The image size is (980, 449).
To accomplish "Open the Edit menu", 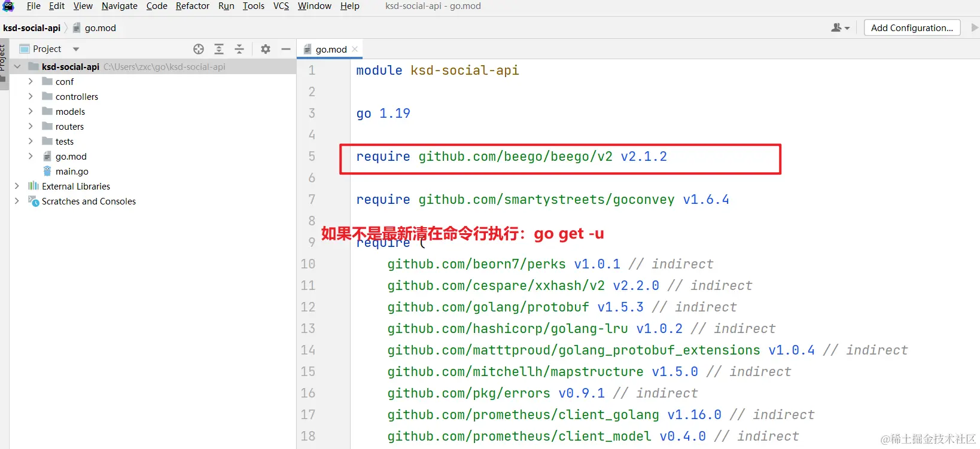I will click(57, 6).
